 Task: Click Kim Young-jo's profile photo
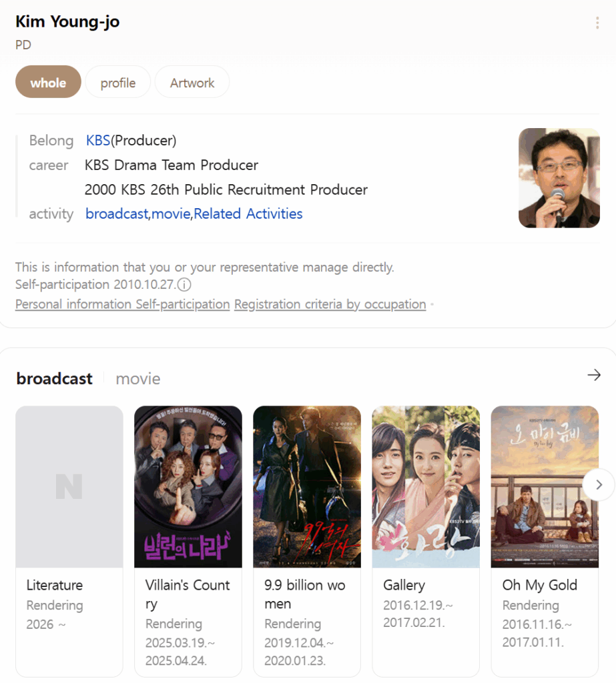point(559,178)
